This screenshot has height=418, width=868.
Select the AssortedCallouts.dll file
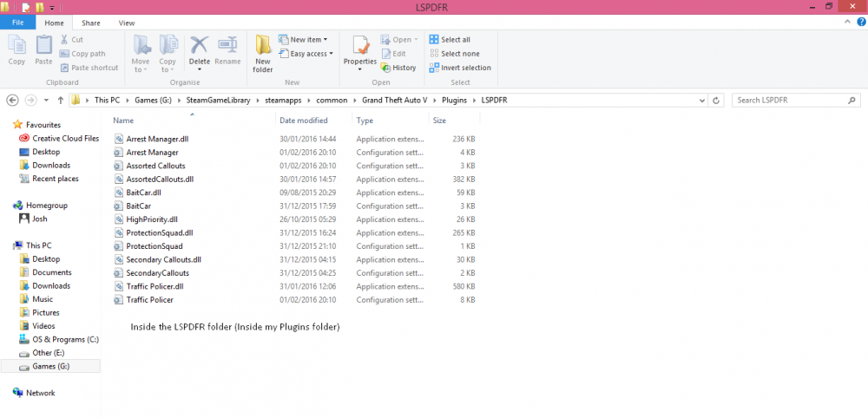click(154, 180)
